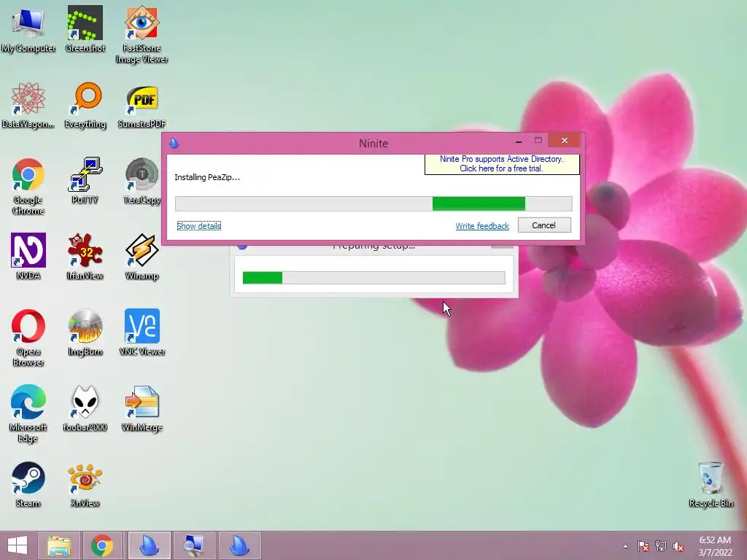Click muted volume tray icon

(x=678, y=546)
